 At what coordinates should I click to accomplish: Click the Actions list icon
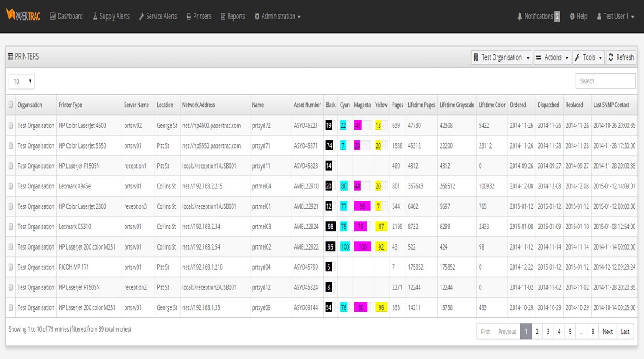pos(539,57)
